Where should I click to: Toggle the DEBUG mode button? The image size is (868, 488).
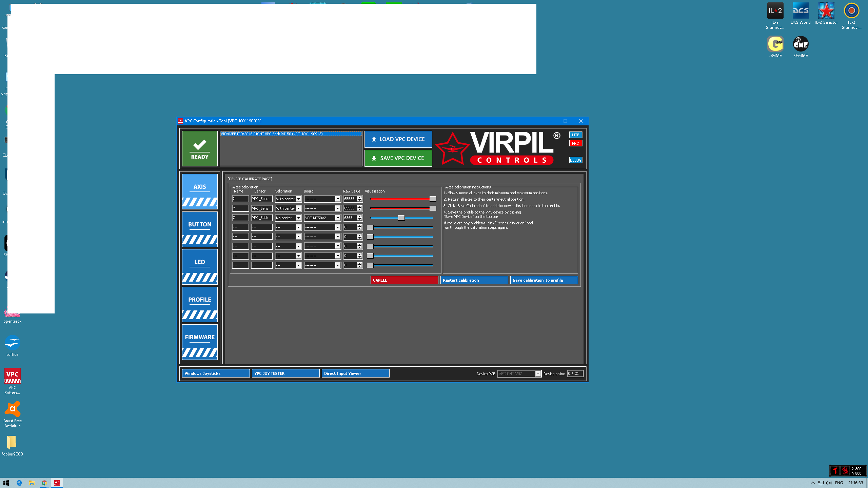click(x=576, y=160)
